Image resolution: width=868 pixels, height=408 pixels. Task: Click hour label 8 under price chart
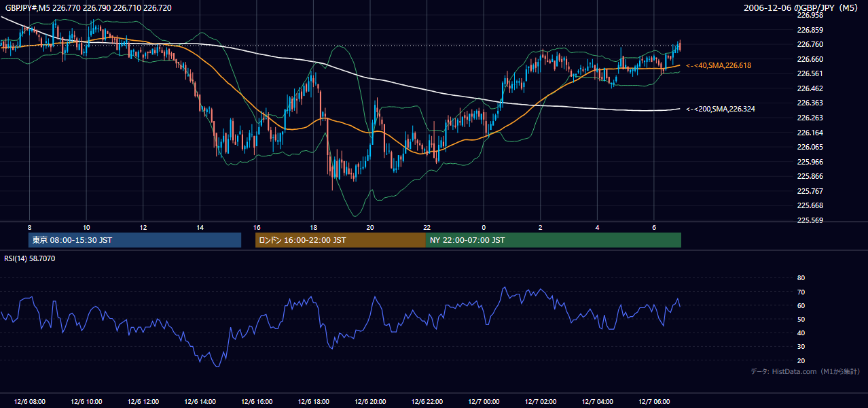(29, 227)
